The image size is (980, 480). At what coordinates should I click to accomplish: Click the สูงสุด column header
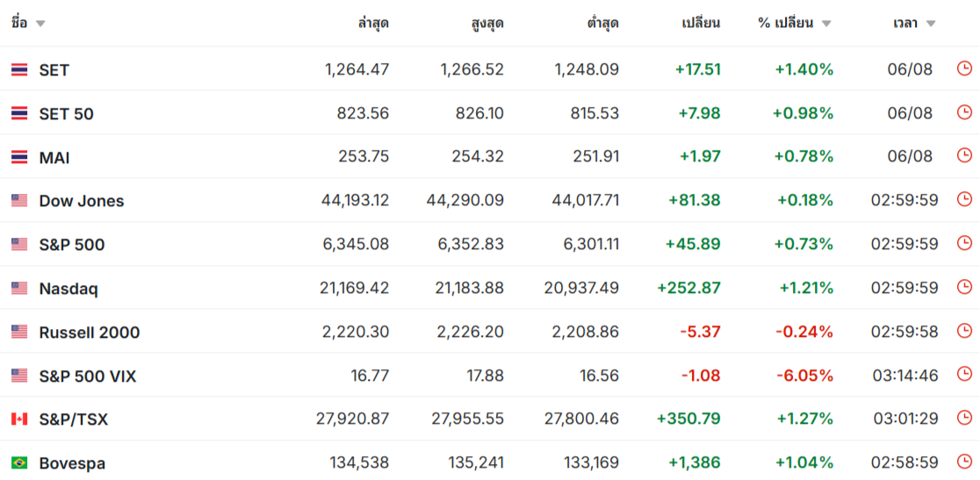[486, 24]
